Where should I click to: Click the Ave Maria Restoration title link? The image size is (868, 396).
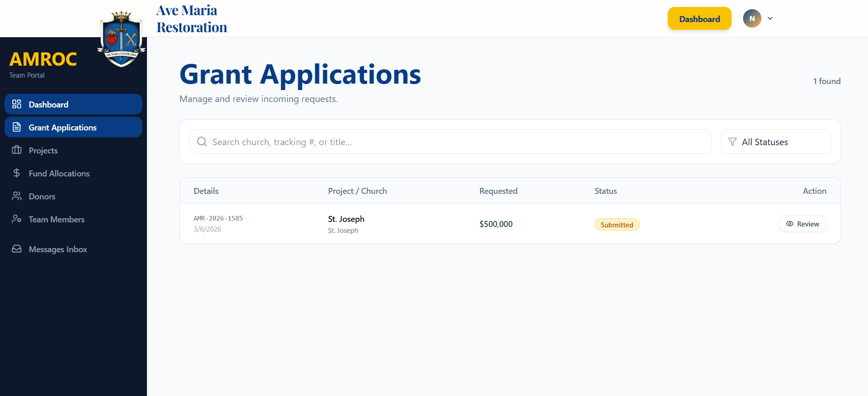(192, 19)
